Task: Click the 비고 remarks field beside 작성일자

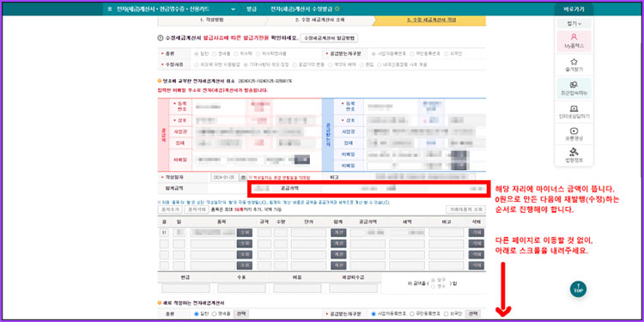Action: 424,178
